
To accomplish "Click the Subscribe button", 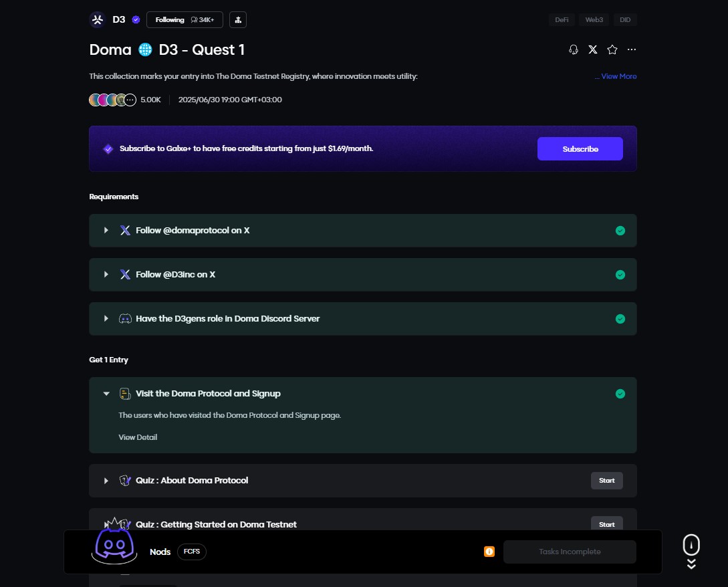I will click(580, 149).
